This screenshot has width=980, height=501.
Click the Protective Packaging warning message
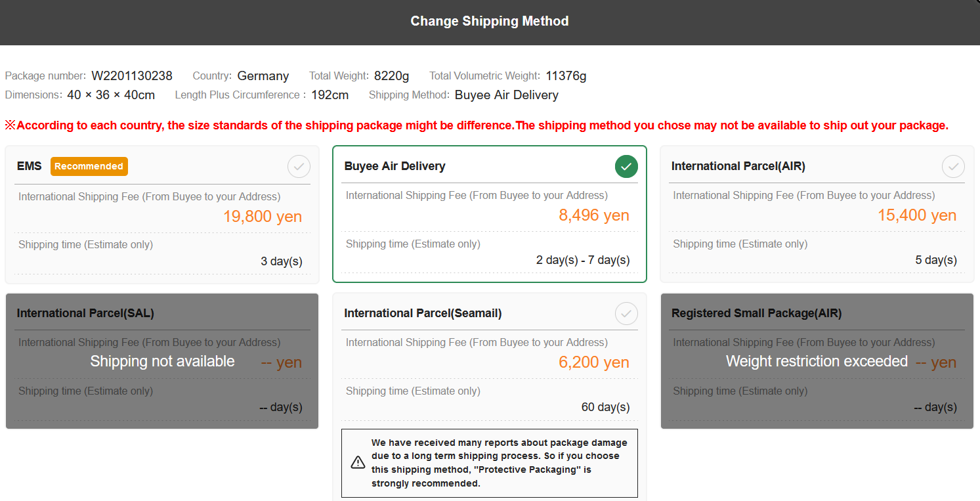tap(500, 463)
